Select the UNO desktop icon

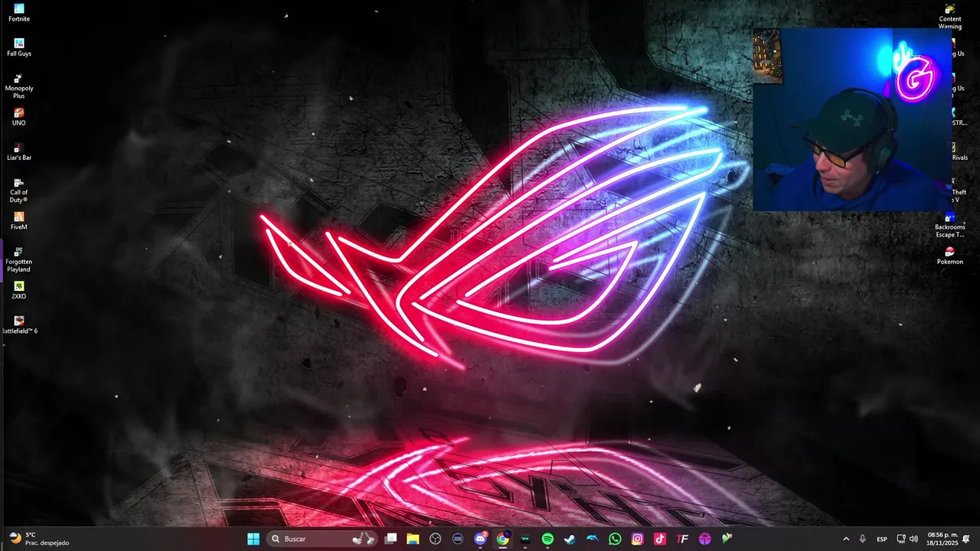(19, 117)
